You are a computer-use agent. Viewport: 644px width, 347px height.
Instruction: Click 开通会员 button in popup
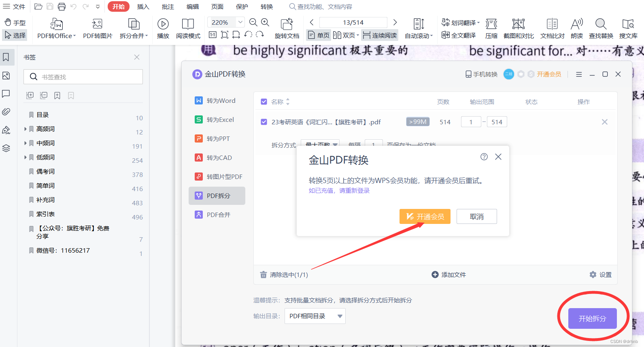pyautogui.click(x=425, y=217)
